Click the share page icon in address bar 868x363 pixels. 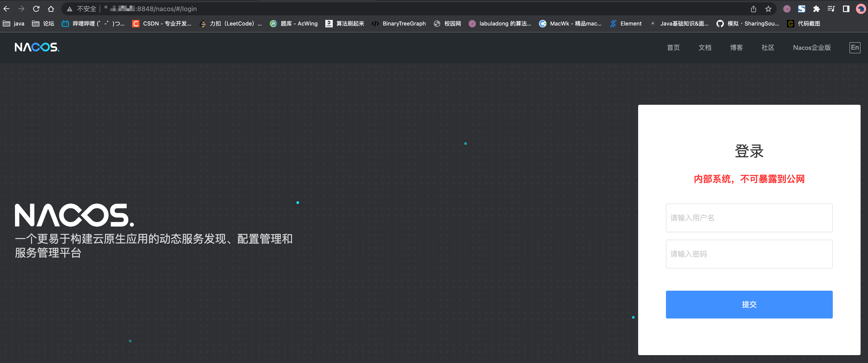tap(754, 9)
